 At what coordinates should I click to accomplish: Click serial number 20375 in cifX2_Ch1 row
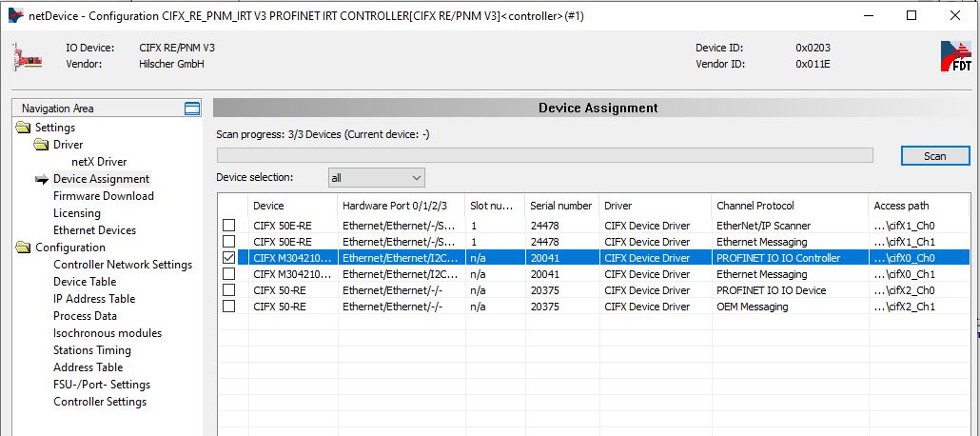coord(544,307)
